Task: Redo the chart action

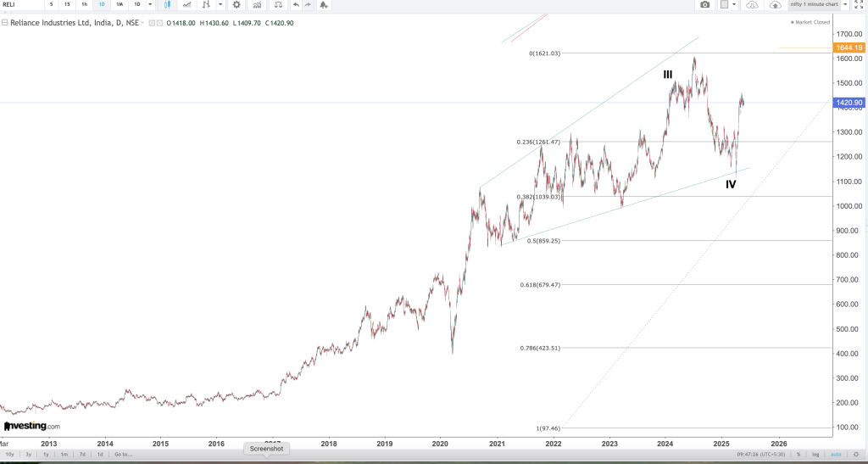Action: 308,4
